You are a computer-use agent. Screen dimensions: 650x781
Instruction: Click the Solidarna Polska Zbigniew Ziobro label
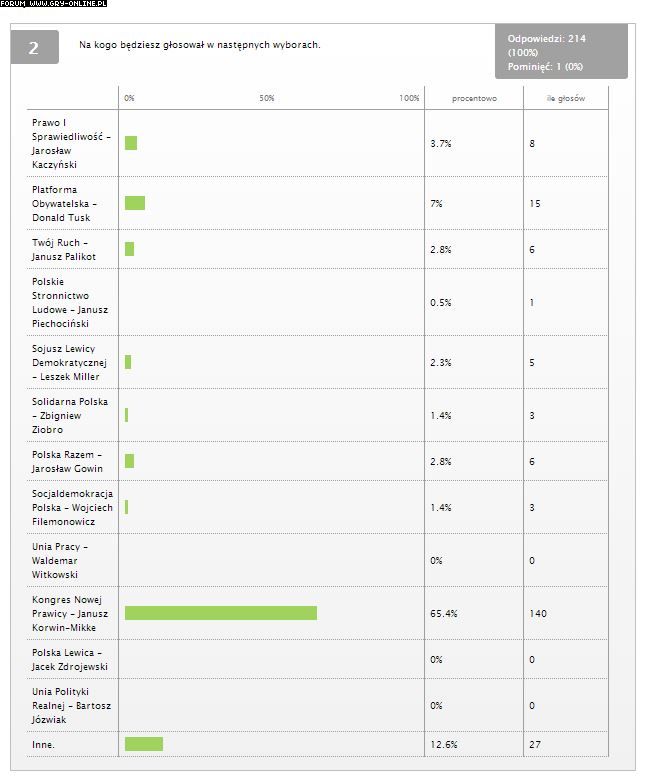tap(70, 415)
